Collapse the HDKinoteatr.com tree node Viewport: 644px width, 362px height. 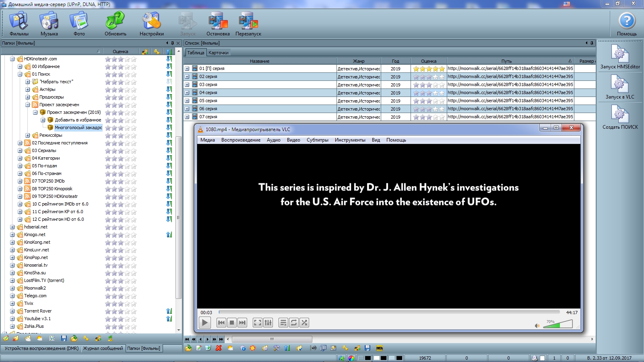pos(12,59)
